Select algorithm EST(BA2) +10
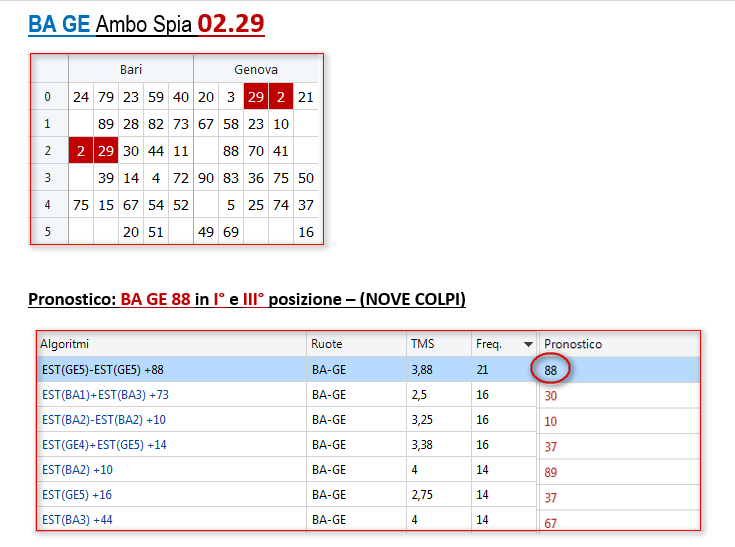This screenshot has height=547, width=735. pos(77,470)
